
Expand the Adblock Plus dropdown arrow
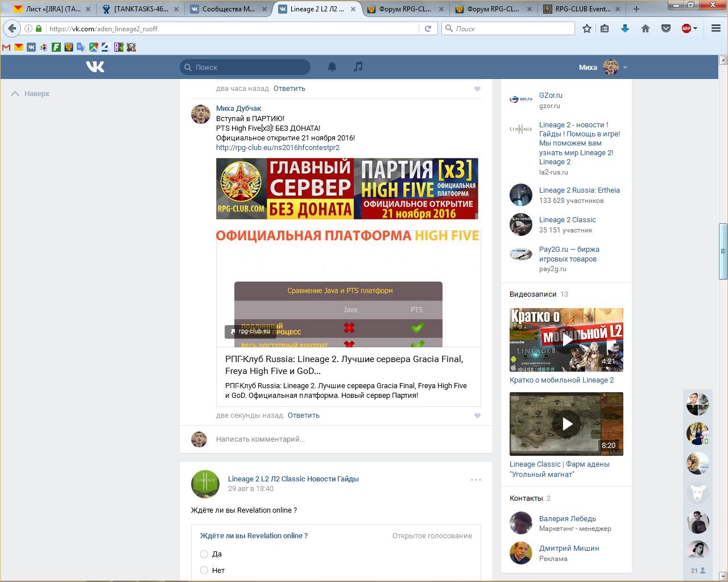pos(695,28)
